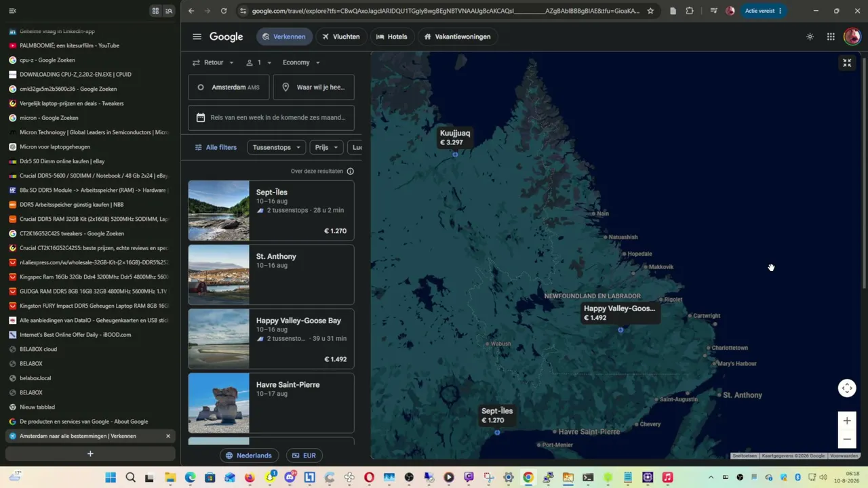
Task: Open the Google account avatar menu
Action: [x=852, y=37]
